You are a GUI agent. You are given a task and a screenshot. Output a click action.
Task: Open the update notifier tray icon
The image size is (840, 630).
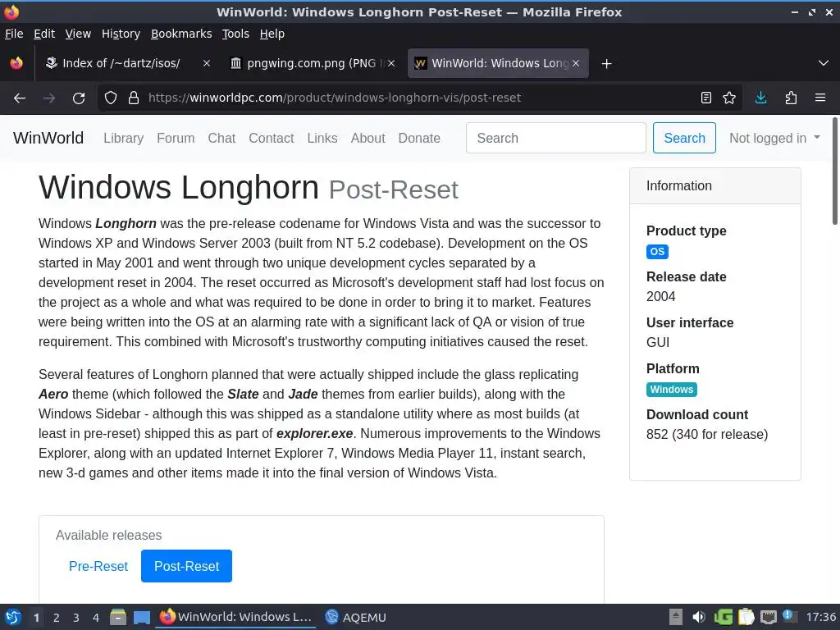(x=788, y=616)
